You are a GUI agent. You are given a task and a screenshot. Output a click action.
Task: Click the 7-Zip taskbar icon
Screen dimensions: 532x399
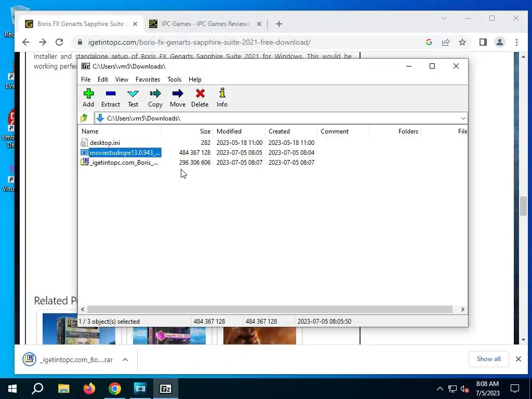pyautogui.click(x=166, y=389)
